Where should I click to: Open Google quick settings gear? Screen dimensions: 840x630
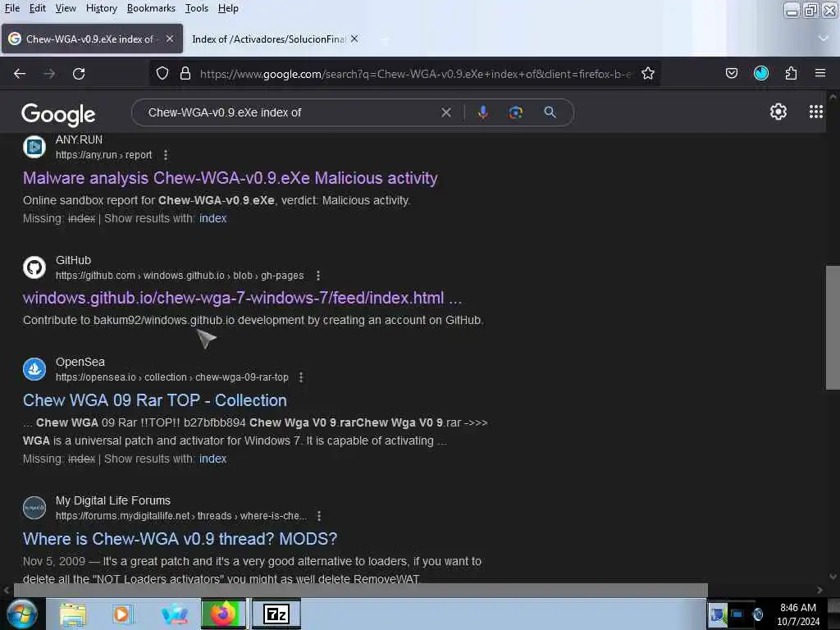click(x=778, y=112)
